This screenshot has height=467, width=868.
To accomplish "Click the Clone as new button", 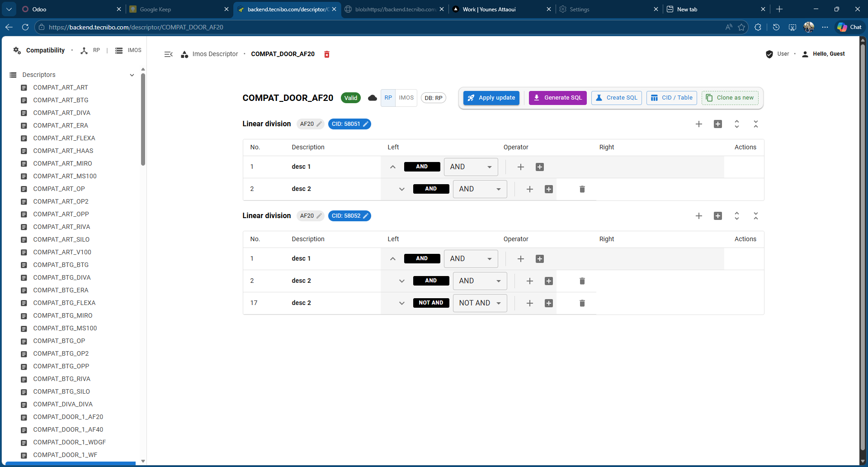I will 730,98.
